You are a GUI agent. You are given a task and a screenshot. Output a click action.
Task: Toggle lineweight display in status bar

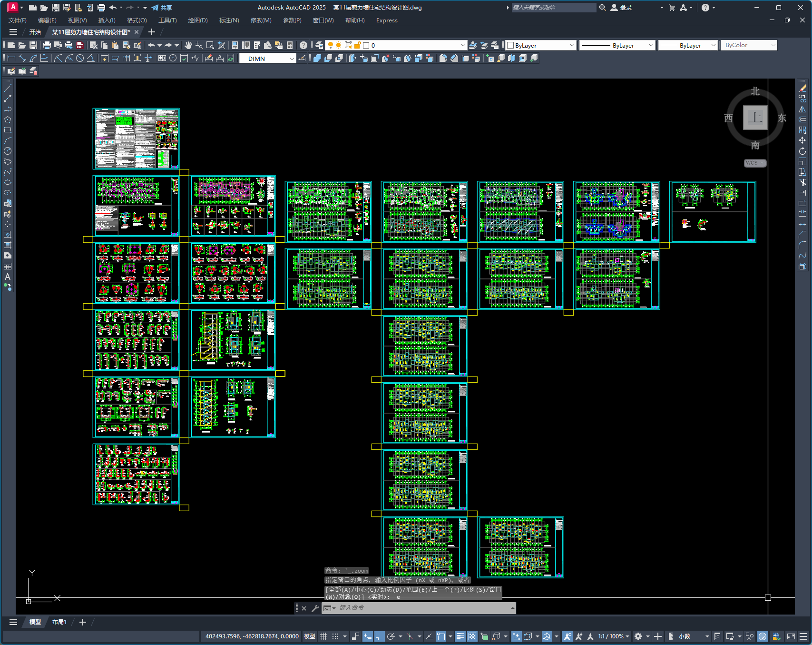(460, 636)
